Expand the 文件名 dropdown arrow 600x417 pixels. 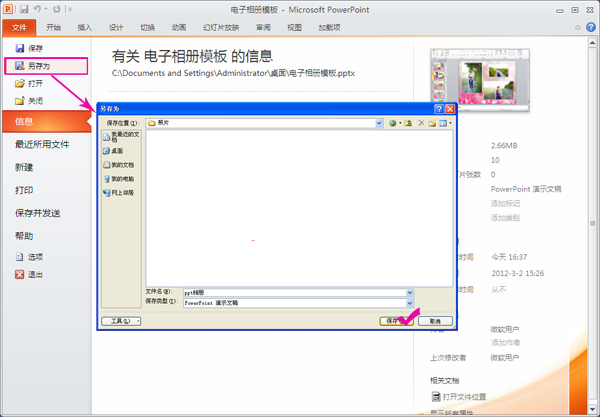[409, 293]
